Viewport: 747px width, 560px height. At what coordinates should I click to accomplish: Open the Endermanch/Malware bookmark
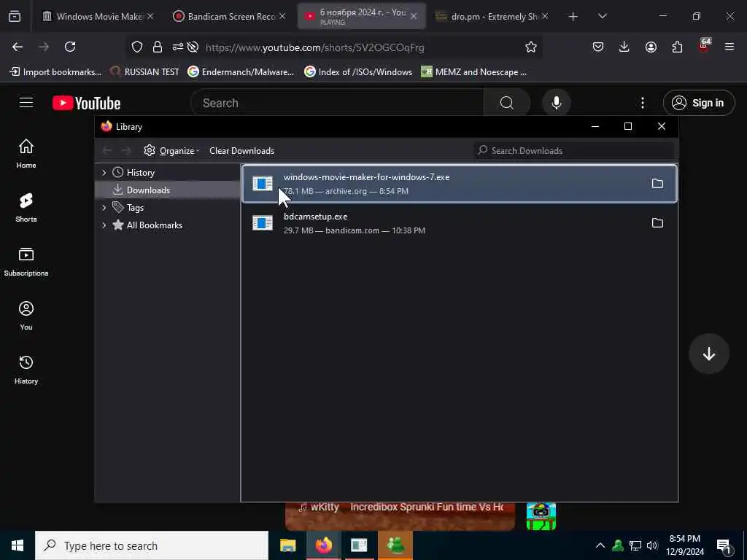[241, 72]
